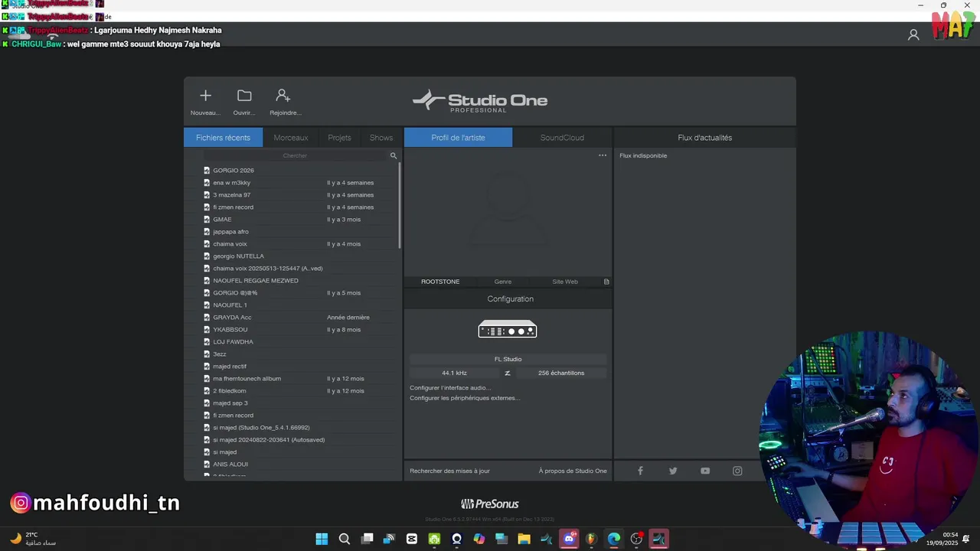Open the 256 échantillons buffer selector
The height and width of the screenshot is (551, 980).
pos(561,373)
